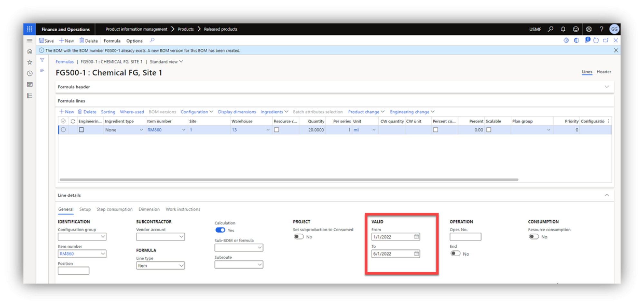This screenshot has height=307, width=644.
Task: Open Modules list icon in sidebar
Action: 30,96
